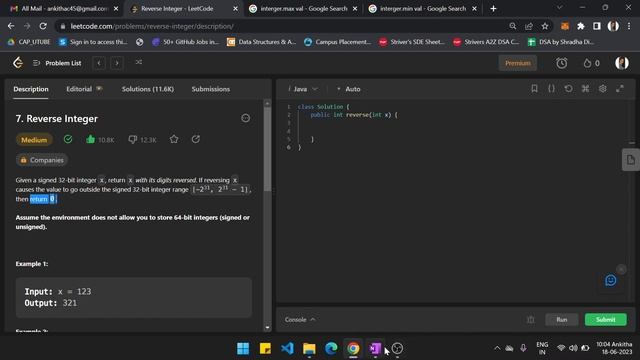
Task: Open the editor keyboard shortcuts icon
Action: [585, 89]
